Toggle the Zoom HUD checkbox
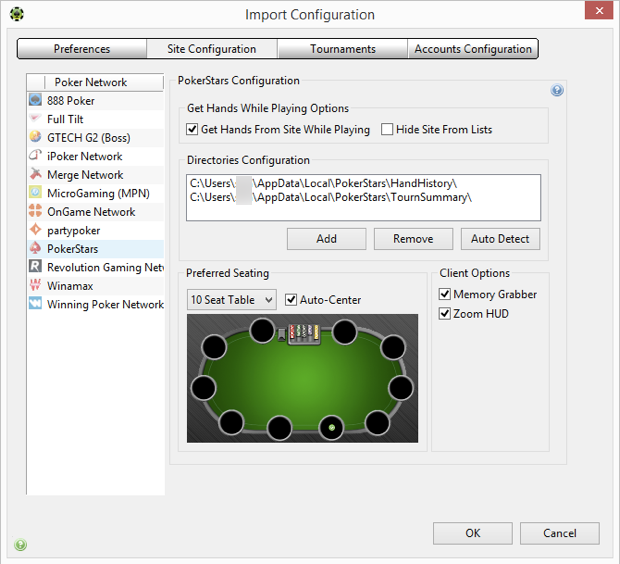620x564 pixels. click(445, 314)
